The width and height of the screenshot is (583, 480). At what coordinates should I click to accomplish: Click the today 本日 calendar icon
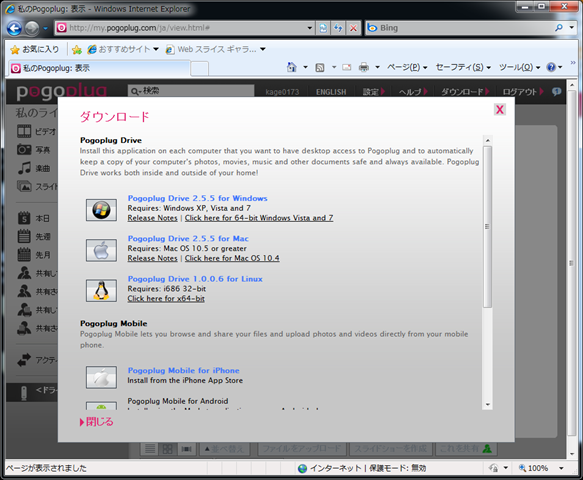point(24,218)
